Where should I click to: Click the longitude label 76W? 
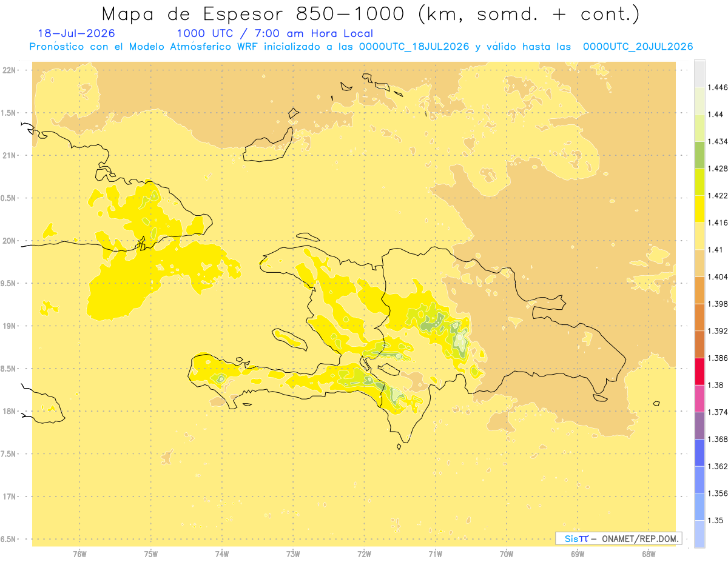tap(79, 554)
